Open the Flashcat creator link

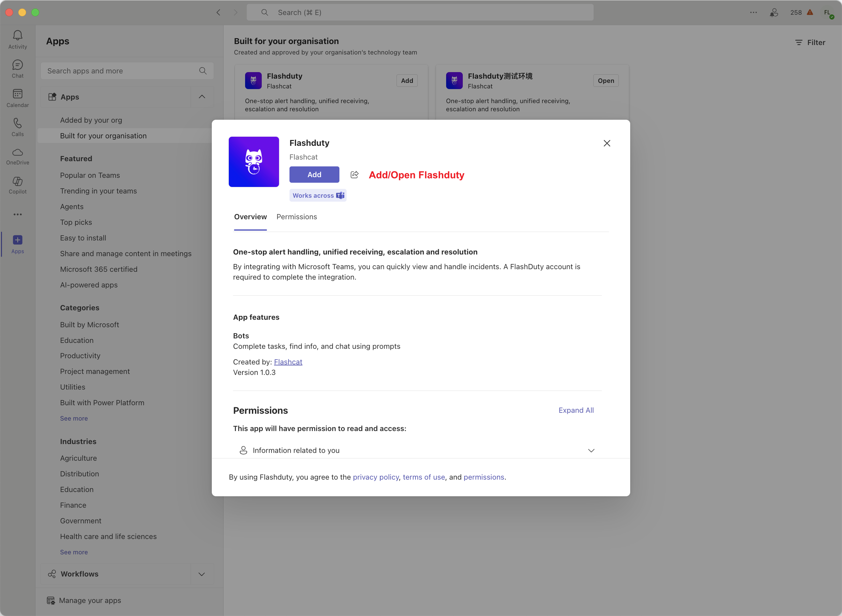coord(288,362)
